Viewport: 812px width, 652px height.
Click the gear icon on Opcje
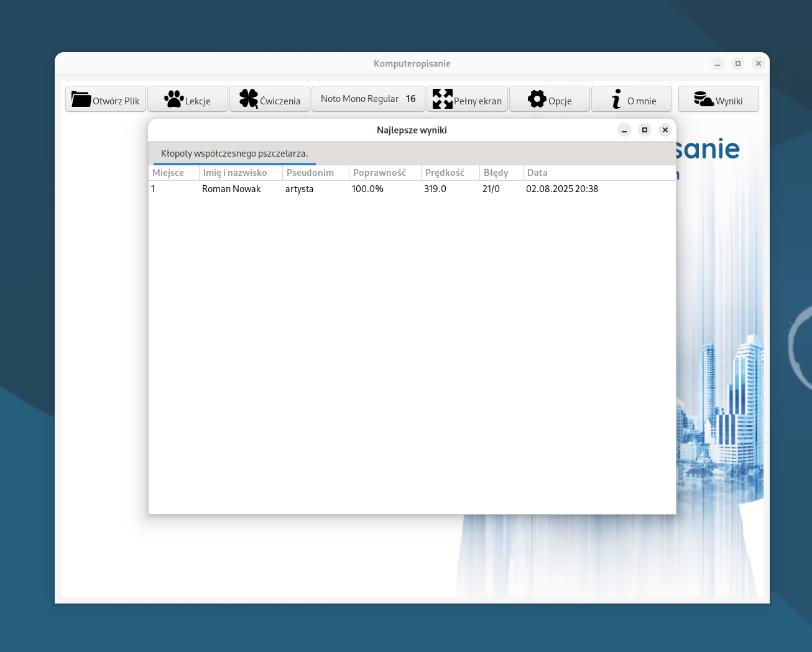[x=537, y=99]
